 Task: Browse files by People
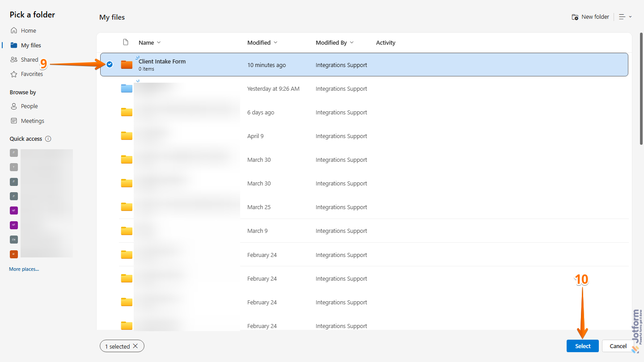28,106
